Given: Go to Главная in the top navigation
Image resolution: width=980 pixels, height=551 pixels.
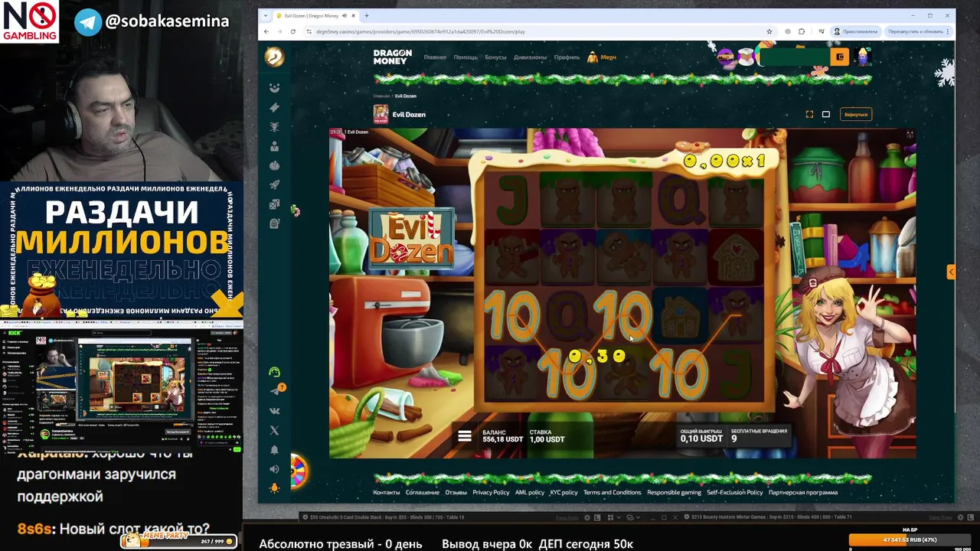Looking at the screenshot, I should click(435, 57).
